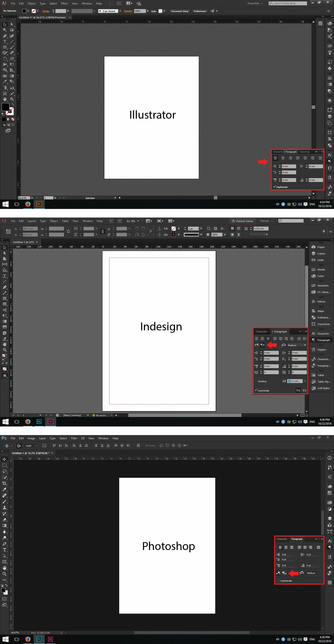Select the Zoom tool in Illustrator toolbox
The width and height of the screenshot is (334, 644).
click(12, 99)
